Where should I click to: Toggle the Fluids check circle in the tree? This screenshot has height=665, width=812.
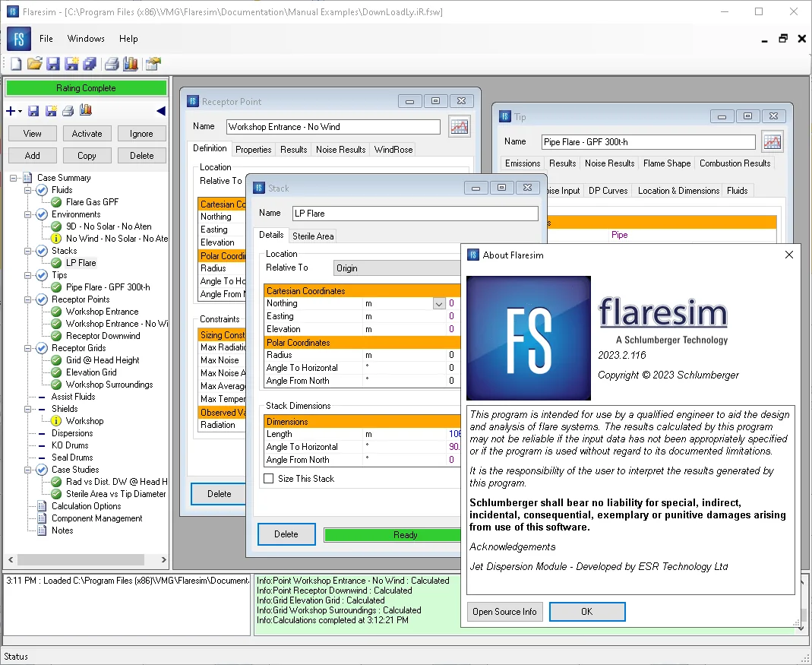[x=42, y=190]
